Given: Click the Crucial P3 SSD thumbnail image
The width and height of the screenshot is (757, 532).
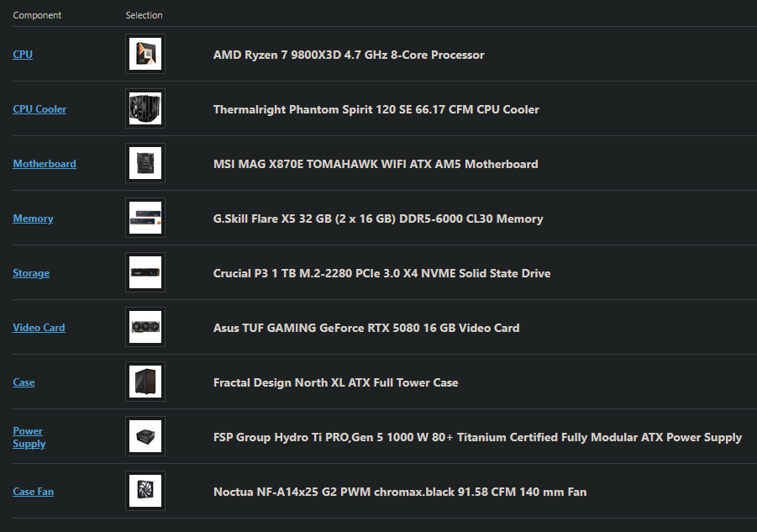Looking at the screenshot, I should coord(145,271).
